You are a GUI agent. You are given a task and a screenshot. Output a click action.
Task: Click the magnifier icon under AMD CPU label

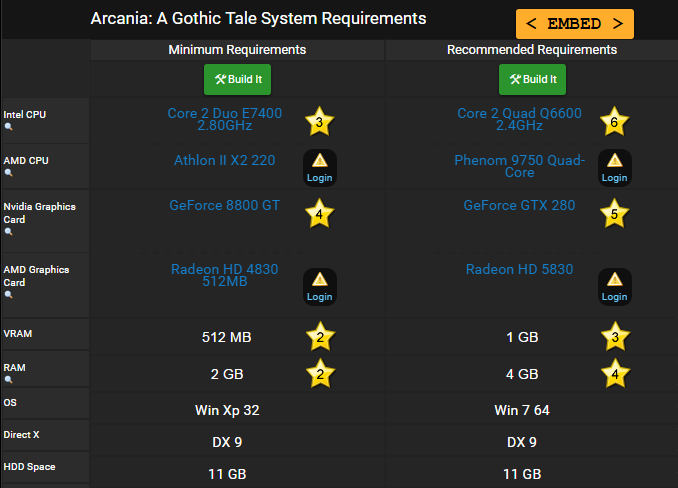[x=9, y=173]
